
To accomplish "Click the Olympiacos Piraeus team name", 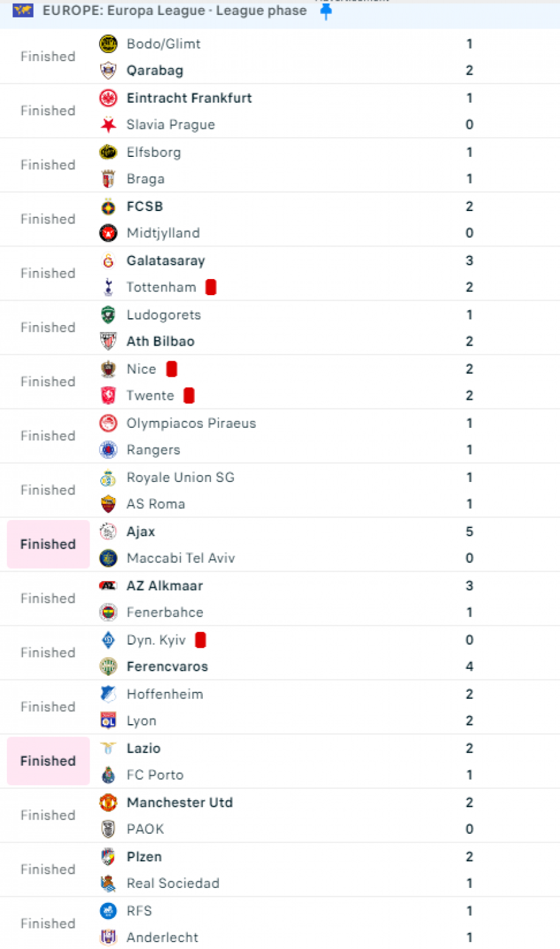I will click(x=191, y=423).
